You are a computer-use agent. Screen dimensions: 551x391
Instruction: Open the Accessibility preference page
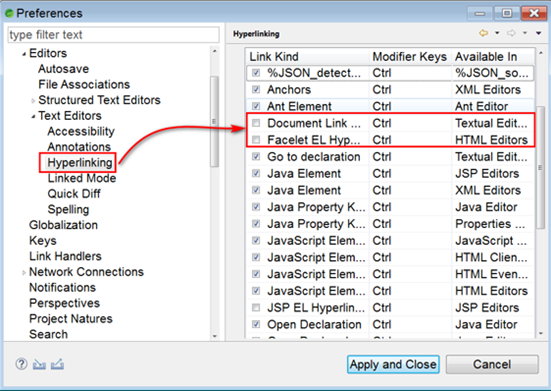81,131
